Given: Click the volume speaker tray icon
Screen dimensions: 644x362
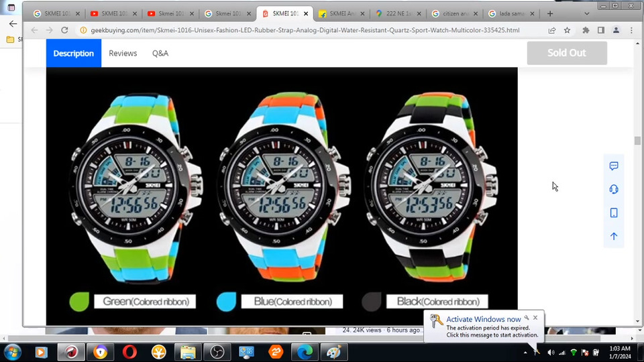Looking at the screenshot, I should point(551,353).
